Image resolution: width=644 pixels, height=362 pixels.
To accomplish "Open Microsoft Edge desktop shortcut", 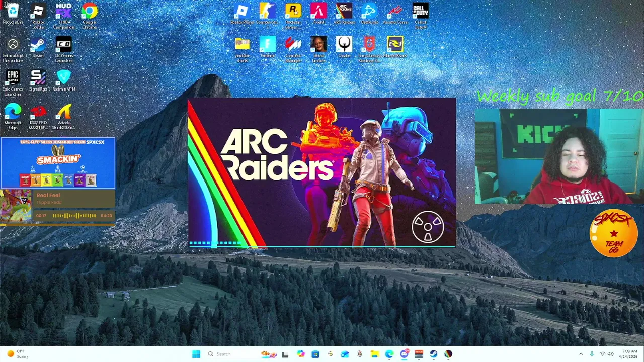I will (13, 117).
